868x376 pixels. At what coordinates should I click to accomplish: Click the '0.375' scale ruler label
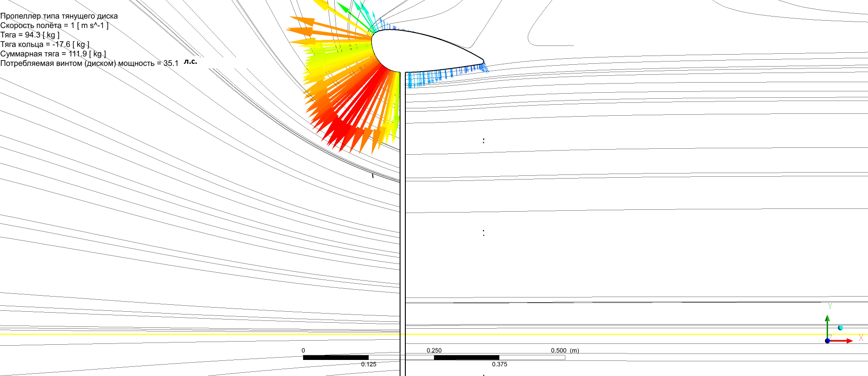pyautogui.click(x=499, y=364)
